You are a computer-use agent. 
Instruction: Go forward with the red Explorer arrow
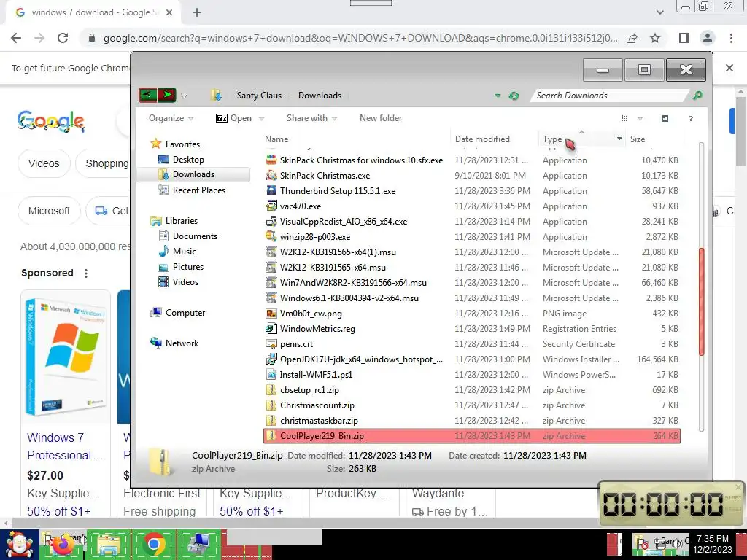click(167, 96)
